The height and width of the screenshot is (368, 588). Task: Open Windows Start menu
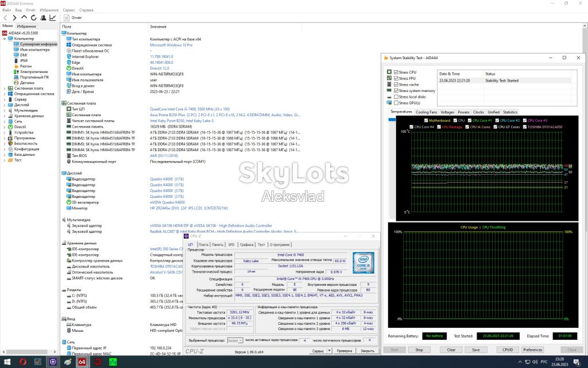coord(7,362)
